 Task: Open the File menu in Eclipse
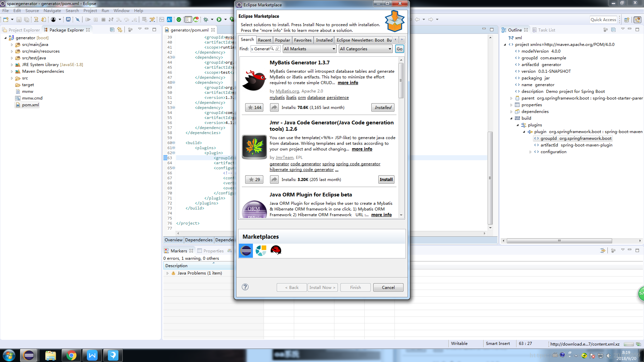point(6,10)
